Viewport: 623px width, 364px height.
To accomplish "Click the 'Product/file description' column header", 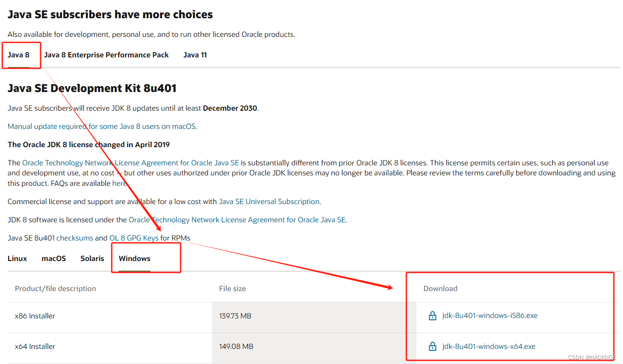I will point(56,288).
